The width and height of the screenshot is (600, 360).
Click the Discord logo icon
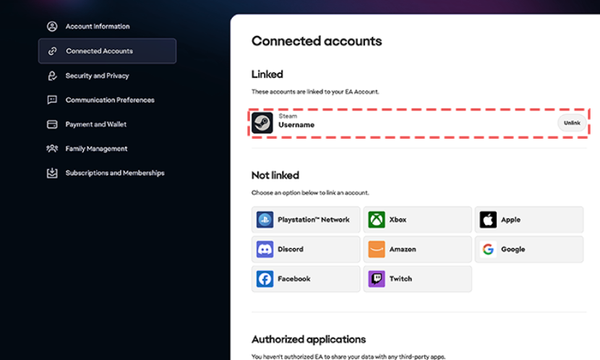click(x=265, y=249)
